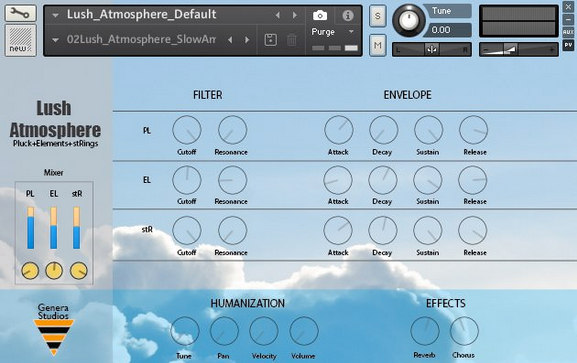Show instrument info with the i icon
This screenshot has height=363, width=577.
[348, 15]
